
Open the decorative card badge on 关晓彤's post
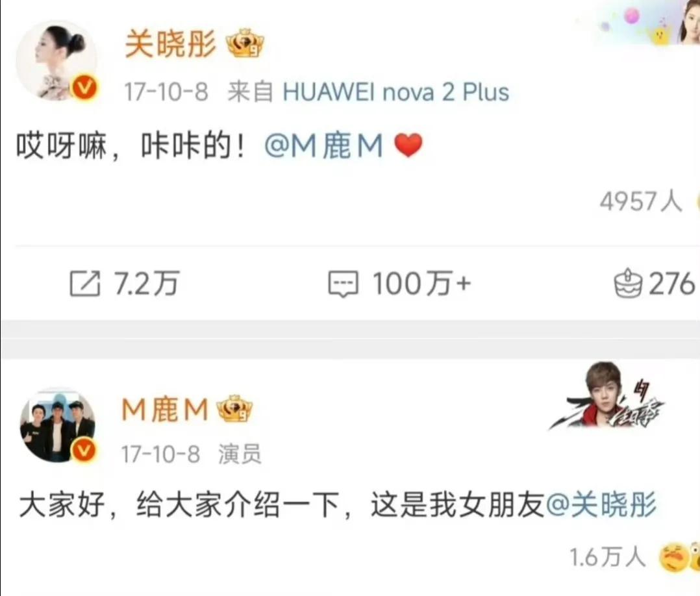pyautogui.click(x=647, y=22)
